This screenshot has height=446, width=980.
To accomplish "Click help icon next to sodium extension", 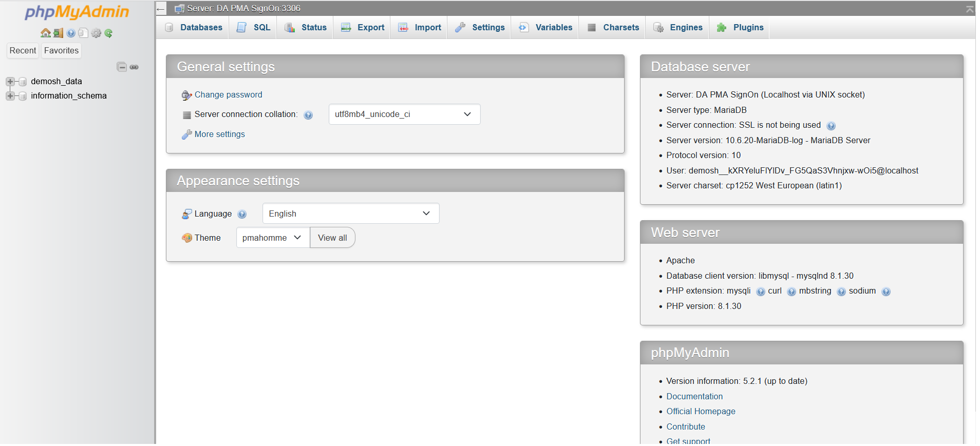I will (886, 292).
